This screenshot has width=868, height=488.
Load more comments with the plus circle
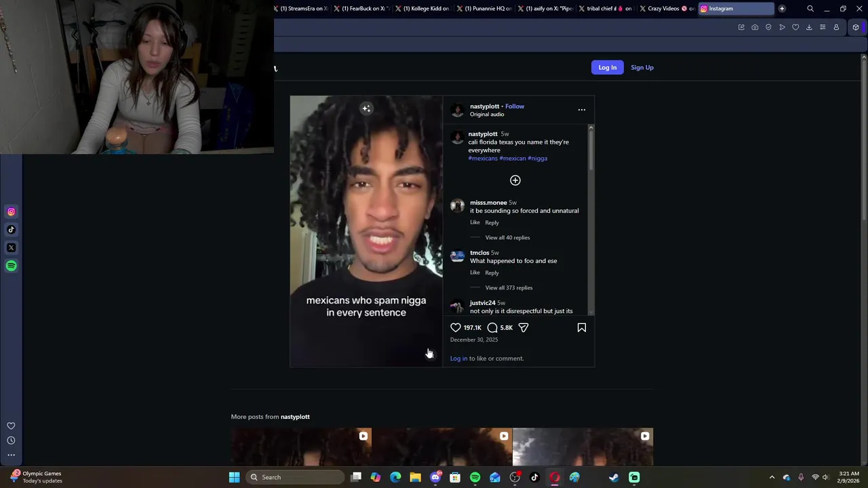click(x=515, y=180)
